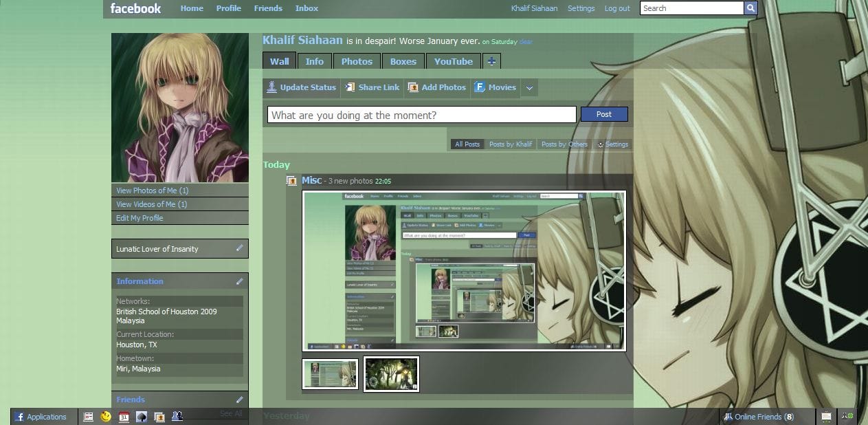Viewport: 868px width, 425px height.
Task: Click the Online Friends people icon
Action: [728, 417]
